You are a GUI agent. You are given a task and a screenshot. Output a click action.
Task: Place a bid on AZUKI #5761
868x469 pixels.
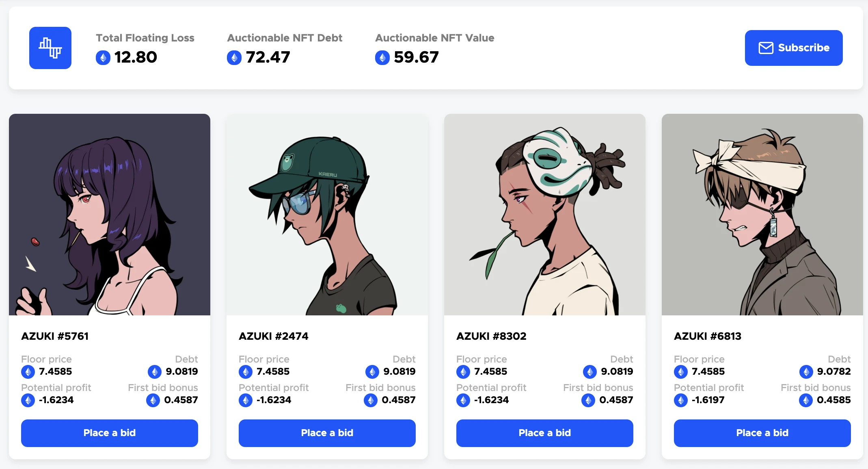110,433
